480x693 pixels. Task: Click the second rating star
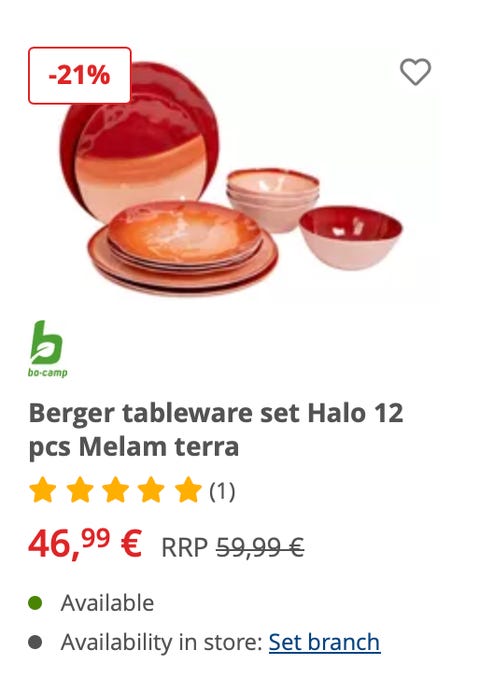pos(80,490)
